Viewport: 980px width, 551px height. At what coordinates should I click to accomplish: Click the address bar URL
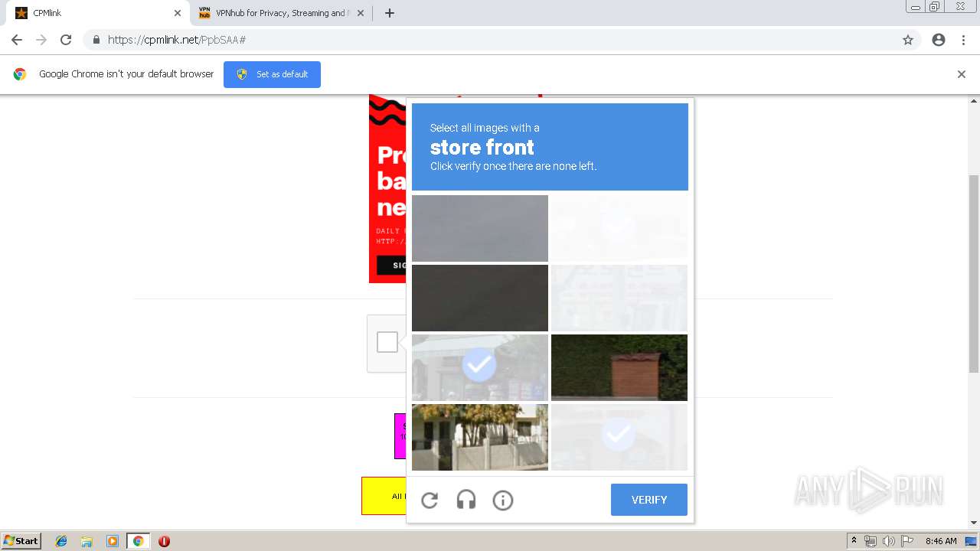pyautogui.click(x=177, y=40)
